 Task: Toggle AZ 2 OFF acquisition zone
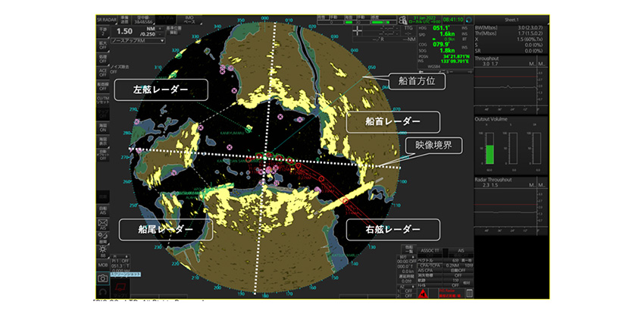(408, 295)
